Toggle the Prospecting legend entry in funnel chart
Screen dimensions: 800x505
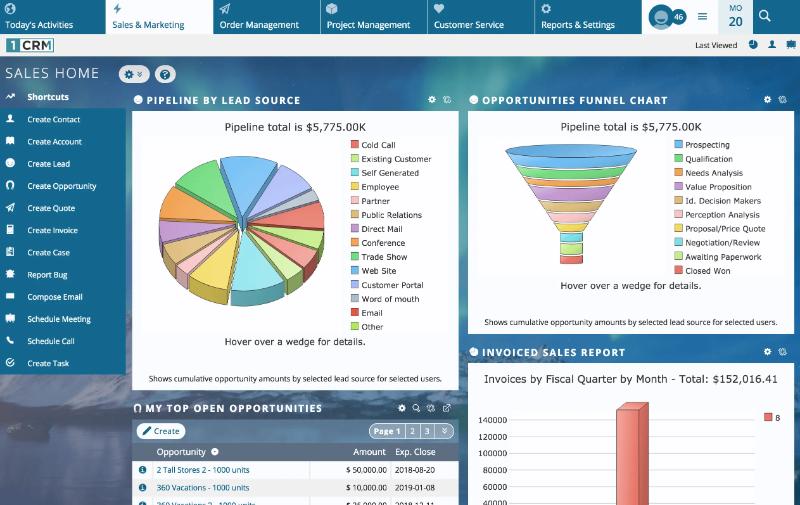tap(679, 145)
